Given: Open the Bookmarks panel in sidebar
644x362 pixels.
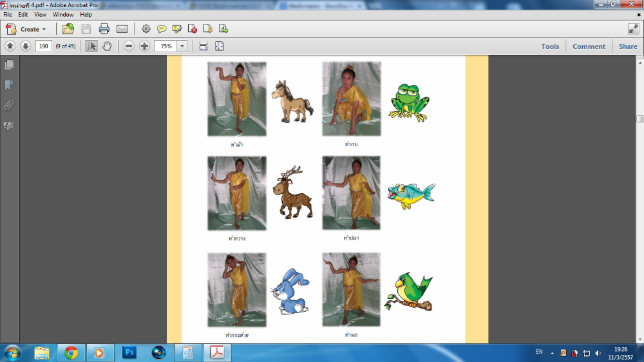Looking at the screenshot, I should [9, 85].
